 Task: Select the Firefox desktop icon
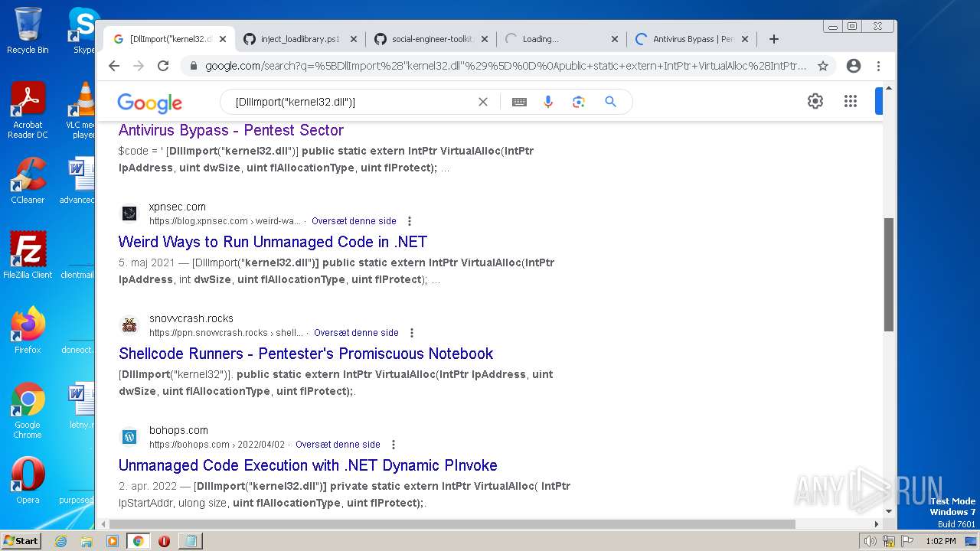point(28,330)
